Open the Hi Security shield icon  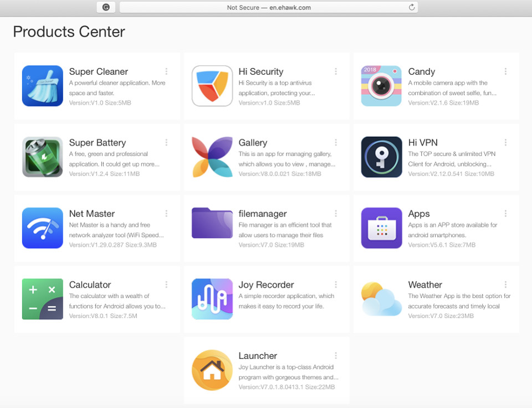pyautogui.click(x=212, y=86)
